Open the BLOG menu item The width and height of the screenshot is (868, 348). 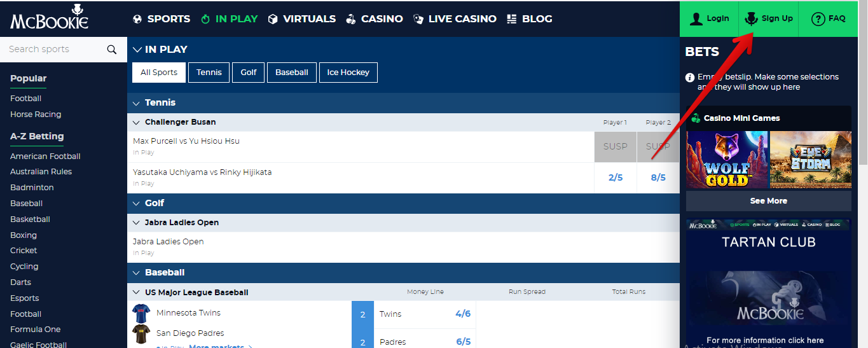tap(537, 19)
